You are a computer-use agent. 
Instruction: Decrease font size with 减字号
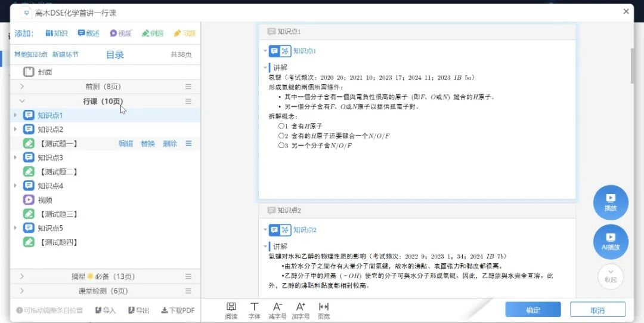pyautogui.click(x=278, y=311)
